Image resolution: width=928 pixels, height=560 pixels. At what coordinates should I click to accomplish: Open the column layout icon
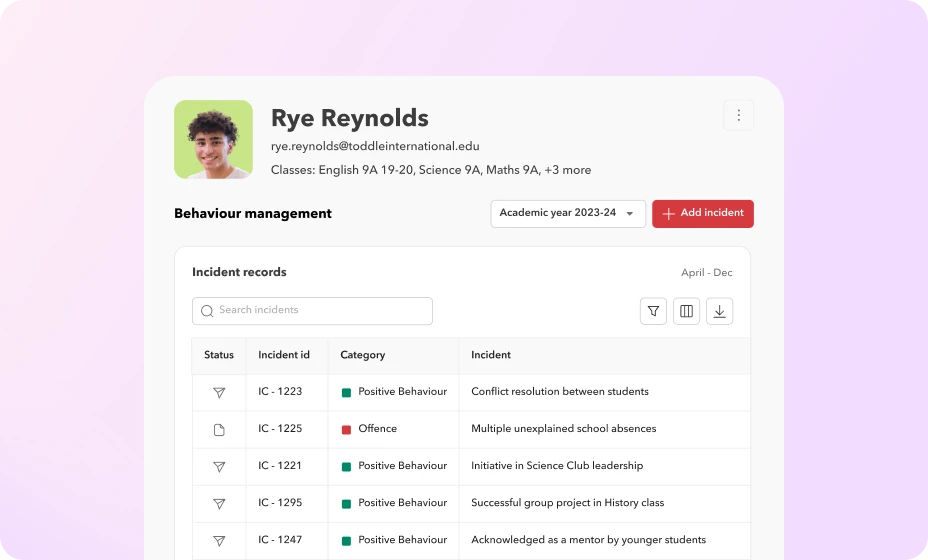(x=687, y=311)
